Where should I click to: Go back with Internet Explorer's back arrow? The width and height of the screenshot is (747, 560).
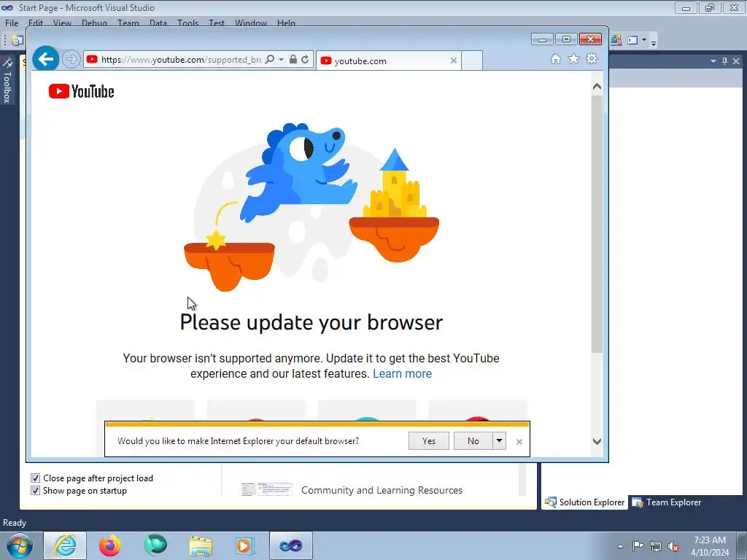click(46, 59)
